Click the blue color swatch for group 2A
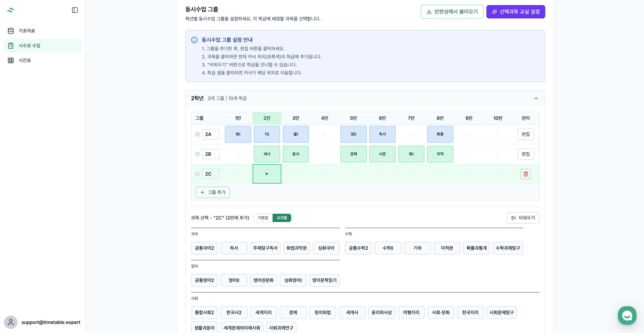The image size is (644, 333). 197,134
